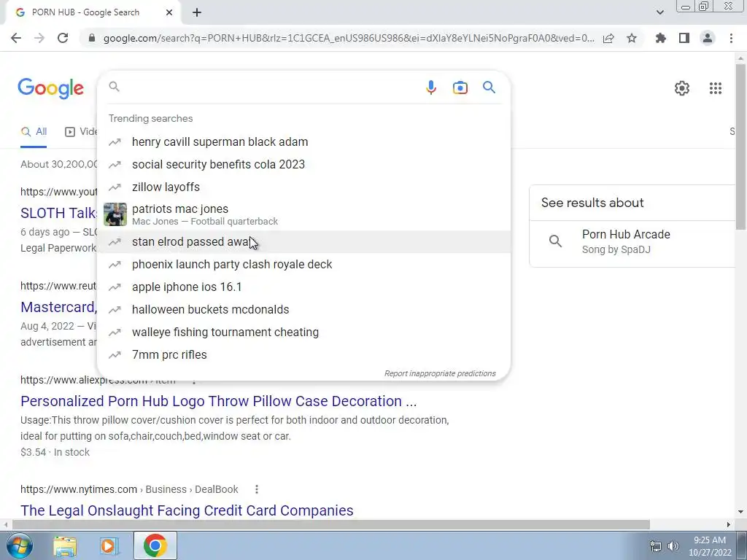Click the 'https://www.nytimes.com' result URL
The height and width of the screenshot is (560, 747).
pyautogui.click(x=79, y=489)
